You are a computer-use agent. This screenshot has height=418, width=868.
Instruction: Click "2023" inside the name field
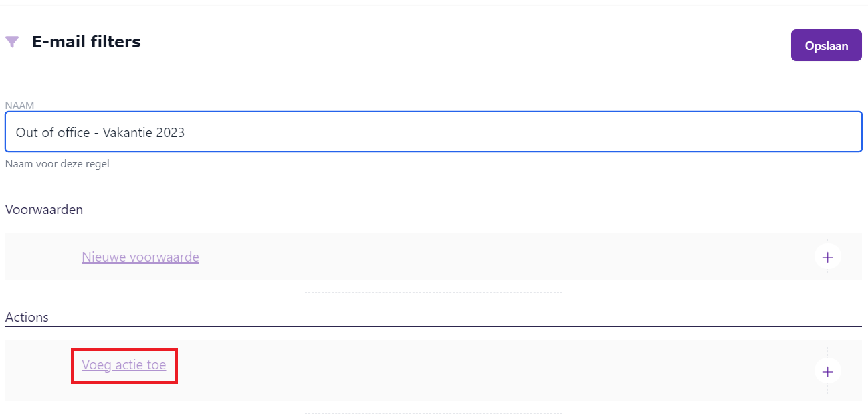click(x=171, y=132)
